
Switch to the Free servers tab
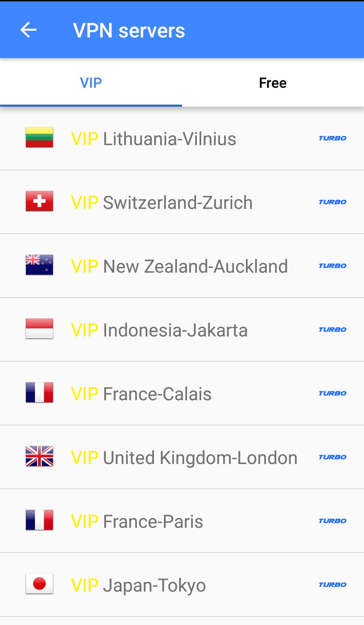273,83
